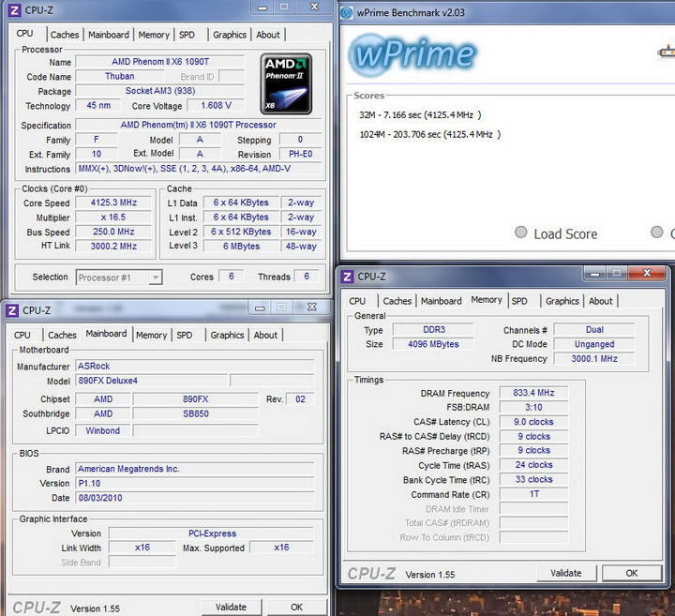Go to About tab in the Memory CPU-Z window
Image resolution: width=675 pixels, height=616 pixels.
(600, 301)
